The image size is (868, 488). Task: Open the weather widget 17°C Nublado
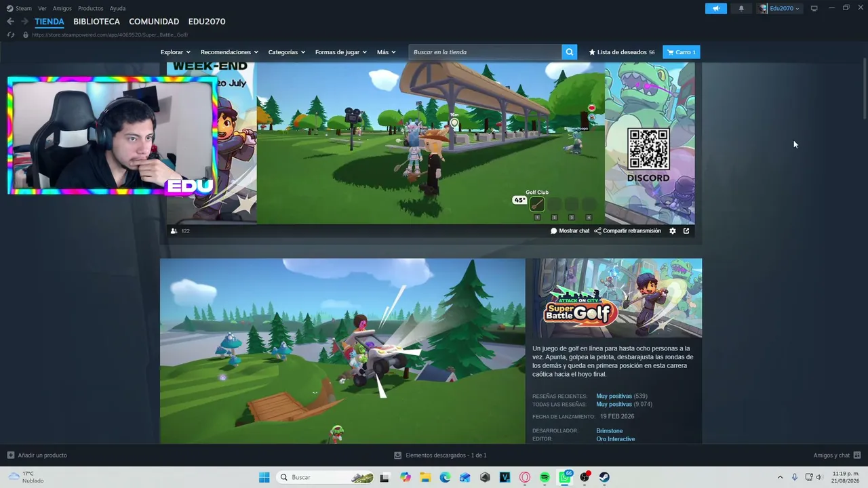click(x=26, y=477)
